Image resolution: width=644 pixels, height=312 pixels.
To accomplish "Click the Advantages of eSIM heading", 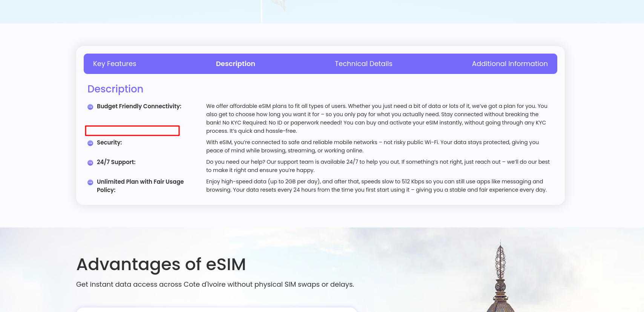I will point(161,264).
